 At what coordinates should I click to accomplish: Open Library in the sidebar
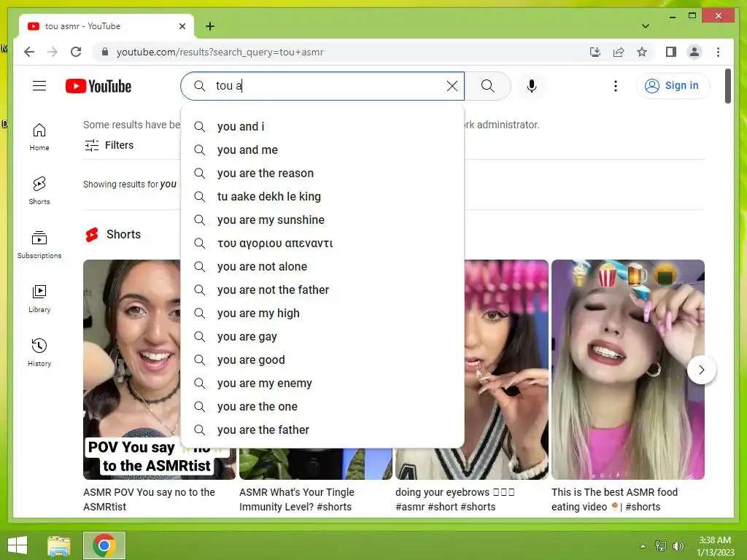pos(39,298)
